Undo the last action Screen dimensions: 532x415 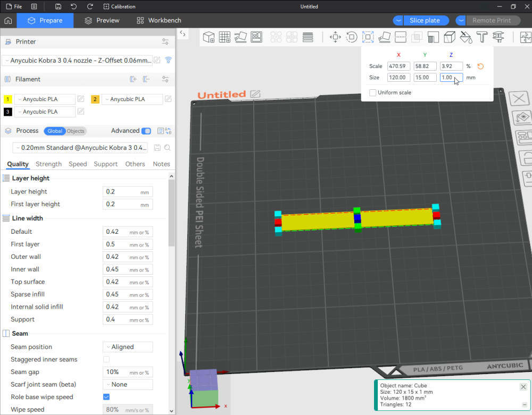coord(73,6)
